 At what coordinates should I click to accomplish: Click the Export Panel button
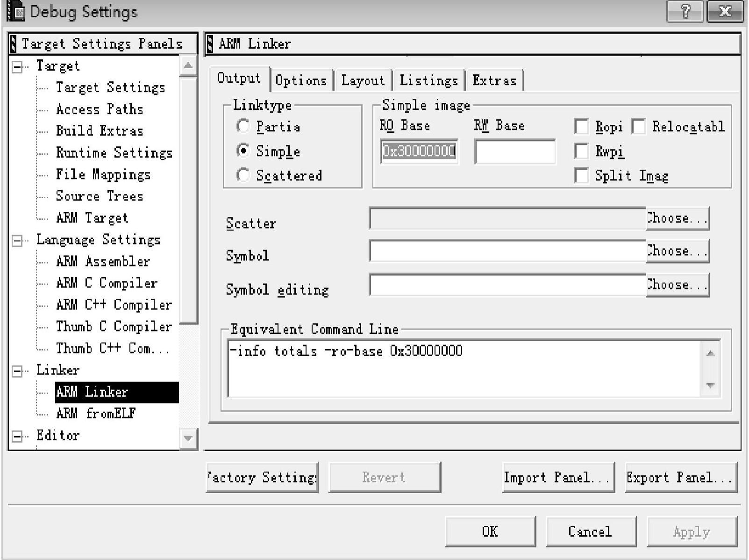point(681,477)
